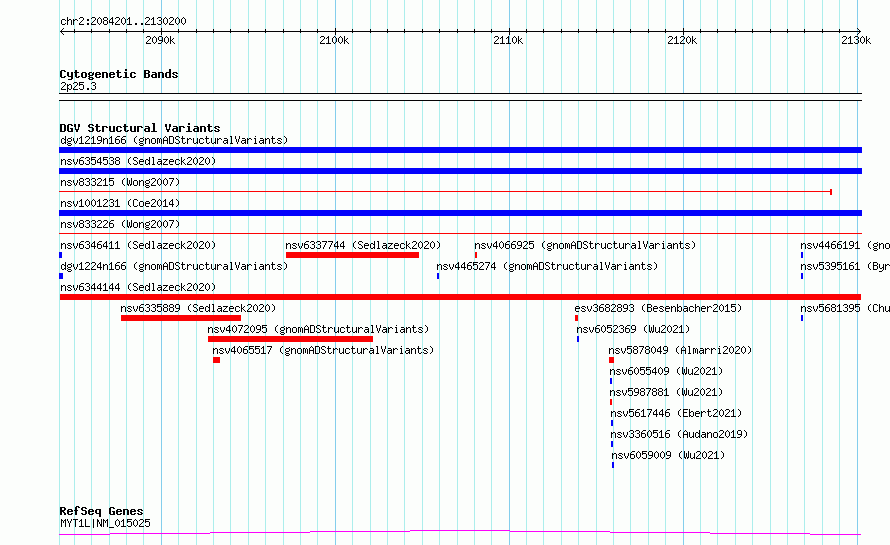Open nsv6059009 (Wu2021) label

pos(668,455)
